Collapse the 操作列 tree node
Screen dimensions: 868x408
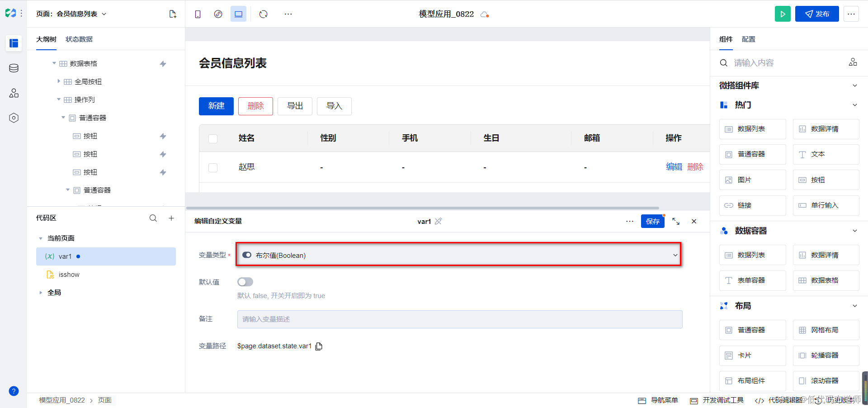(x=59, y=100)
